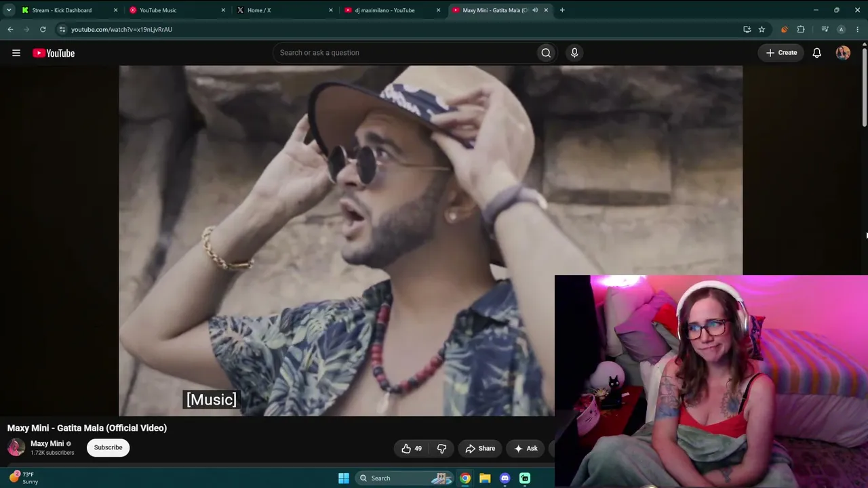The height and width of the screenshot is (488, 868).
Task: Start voice search with the microphone icon
Action: (x=574, y=53)
